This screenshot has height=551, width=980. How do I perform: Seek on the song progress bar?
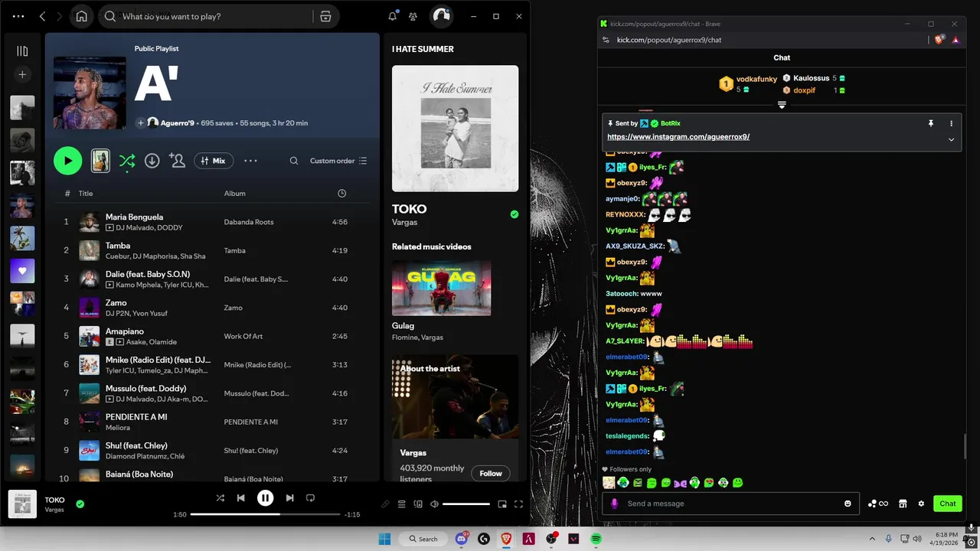tap(264, 514)
